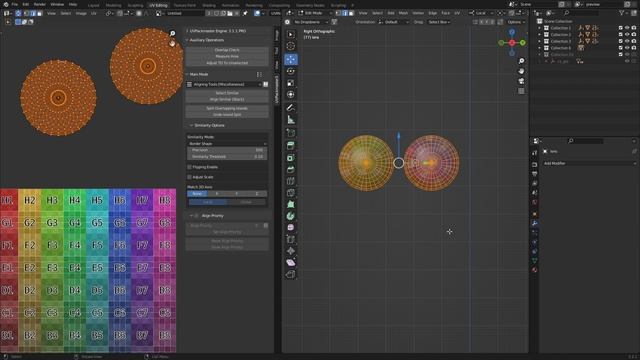Select the Bevel tool
Screen dimensions: 640x360
[x=291, y=169]
